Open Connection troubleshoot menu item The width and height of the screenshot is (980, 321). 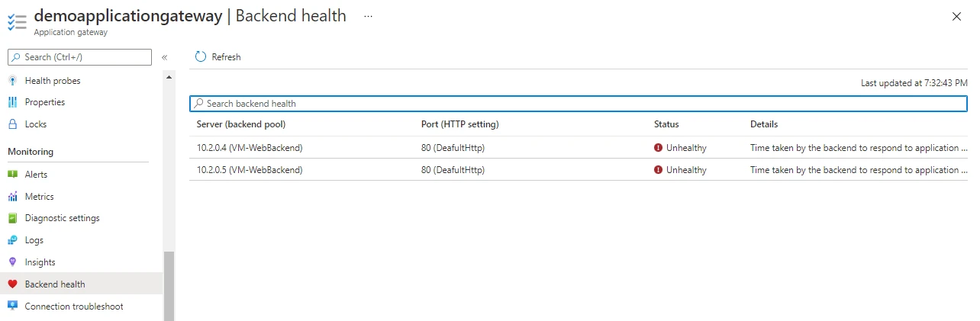click(73, 307)
